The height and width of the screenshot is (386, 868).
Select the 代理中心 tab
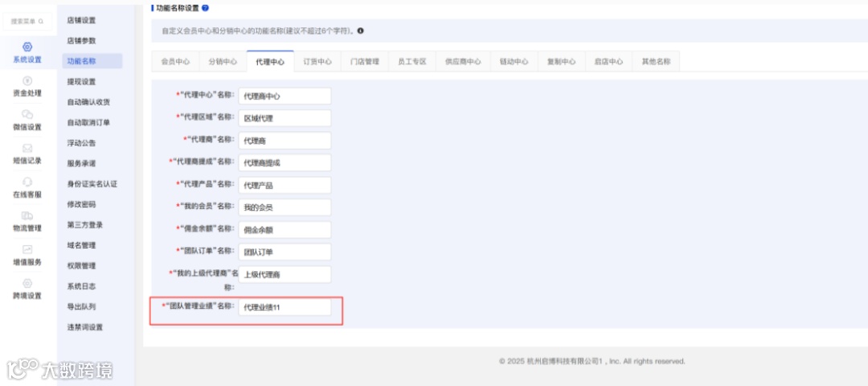[270, 61]
